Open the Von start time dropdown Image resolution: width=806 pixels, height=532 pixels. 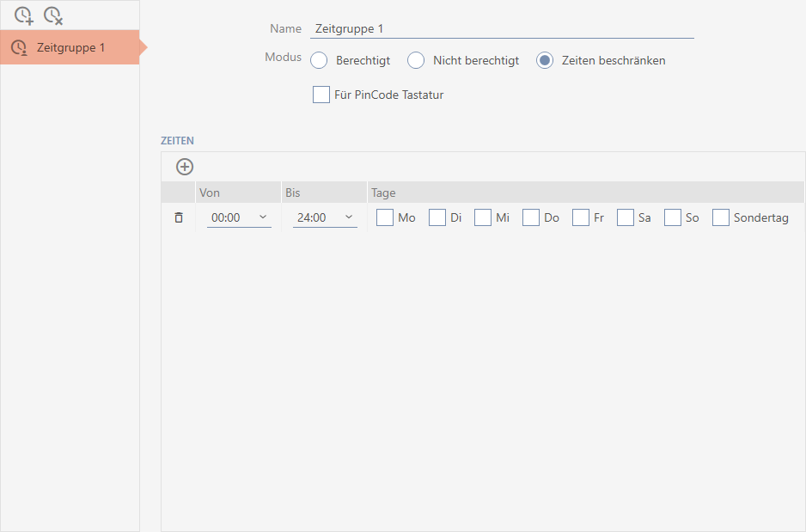239,218
